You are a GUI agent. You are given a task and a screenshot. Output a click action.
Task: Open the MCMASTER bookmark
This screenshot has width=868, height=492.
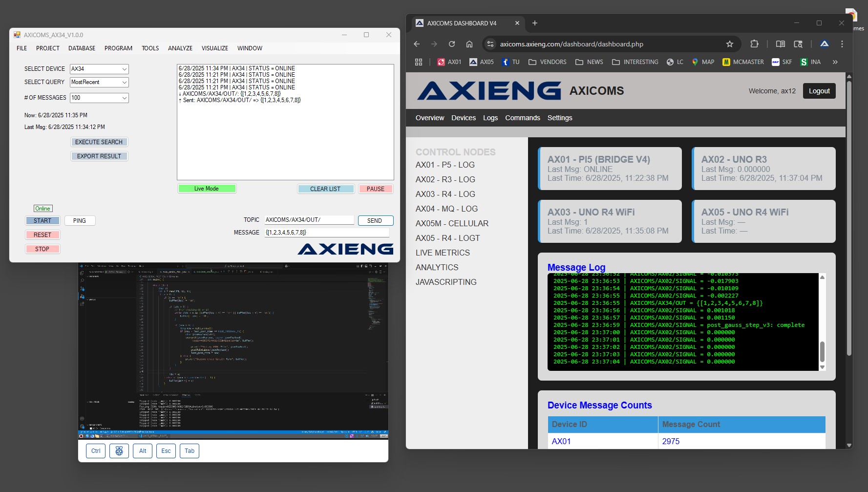pos(743,62)
